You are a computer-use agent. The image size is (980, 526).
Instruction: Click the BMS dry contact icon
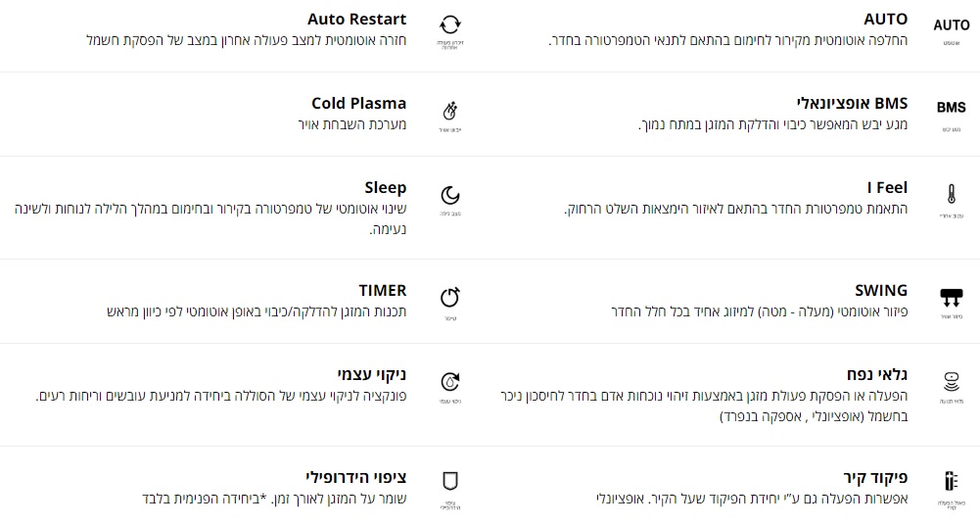[951, 108]
